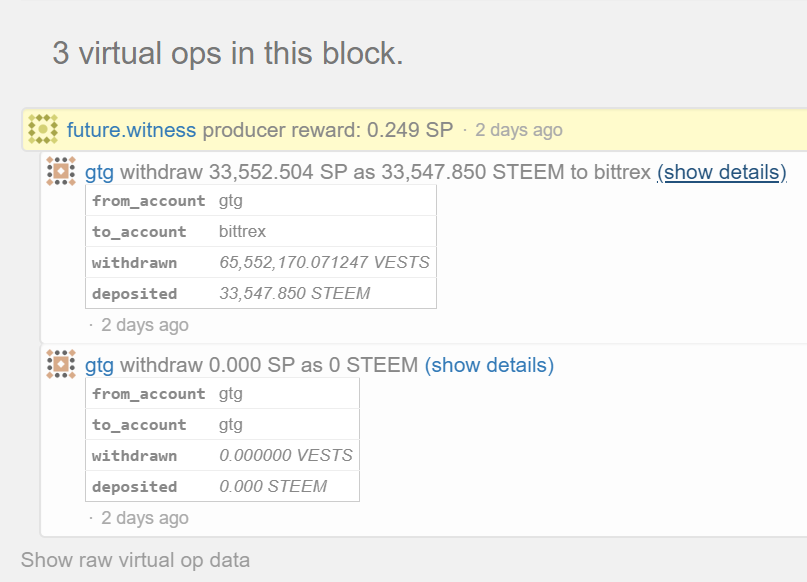Click the 0.000 STEEM deposited value
This screenshot has width=807, height=582.
tap(273, 486)
